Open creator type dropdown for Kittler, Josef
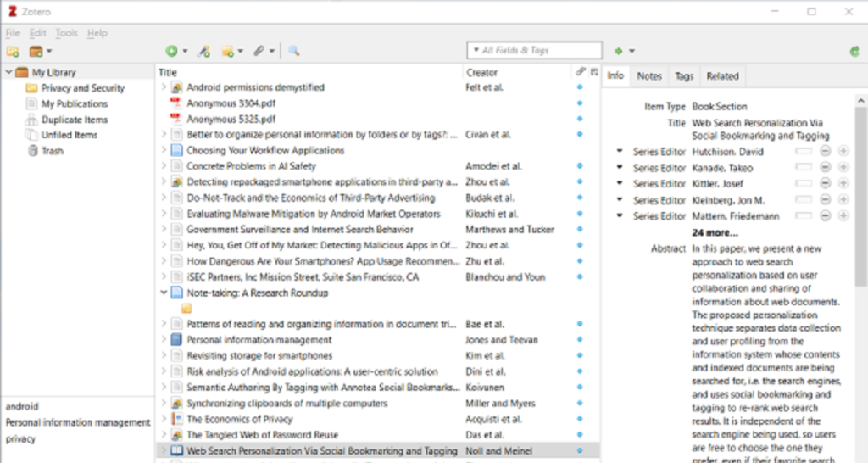The width and height of the screenshot is (868, 463). coord(620,184)
